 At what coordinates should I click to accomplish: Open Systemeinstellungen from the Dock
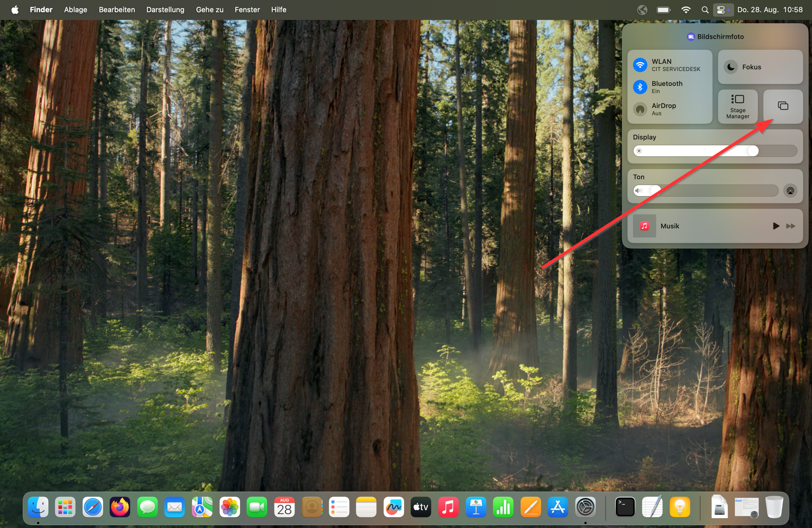(586, 507)
